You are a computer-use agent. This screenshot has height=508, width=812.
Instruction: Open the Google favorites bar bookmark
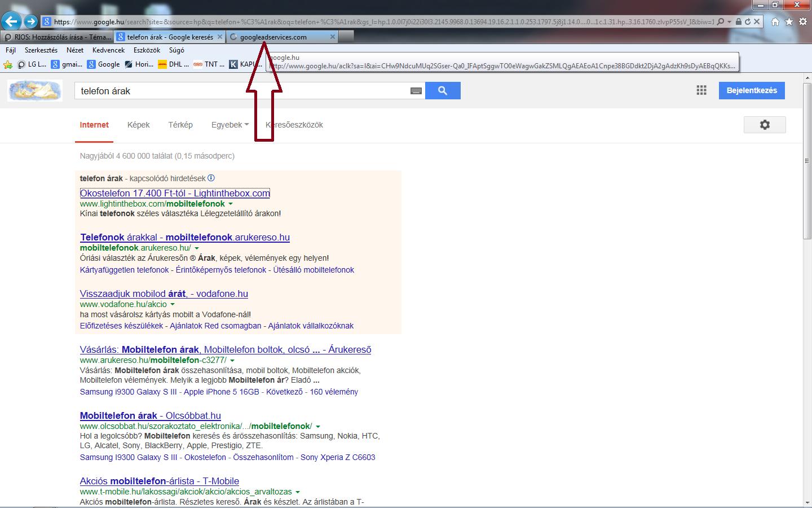click(x=103, y=64)
